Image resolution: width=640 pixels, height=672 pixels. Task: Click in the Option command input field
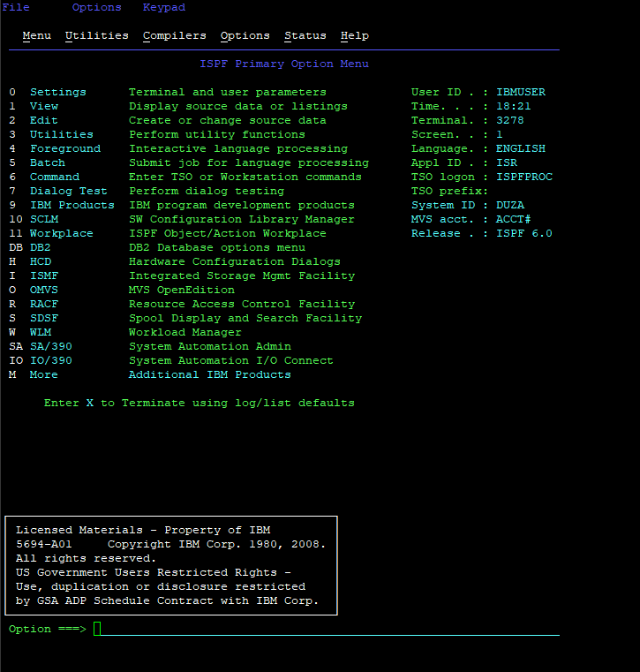pos(327,629)
